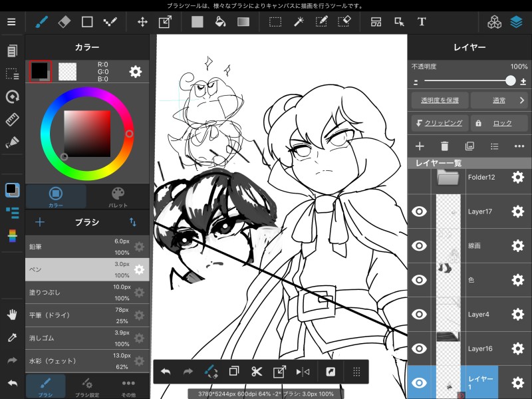Toggle the Layers panel stack icon
Screen dimensions: 532x399
pos(517,22)
